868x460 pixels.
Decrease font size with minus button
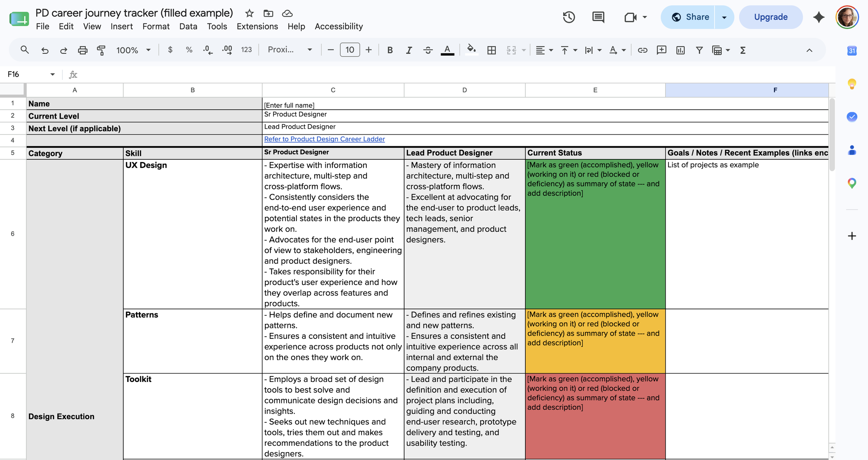pos(331,50)
